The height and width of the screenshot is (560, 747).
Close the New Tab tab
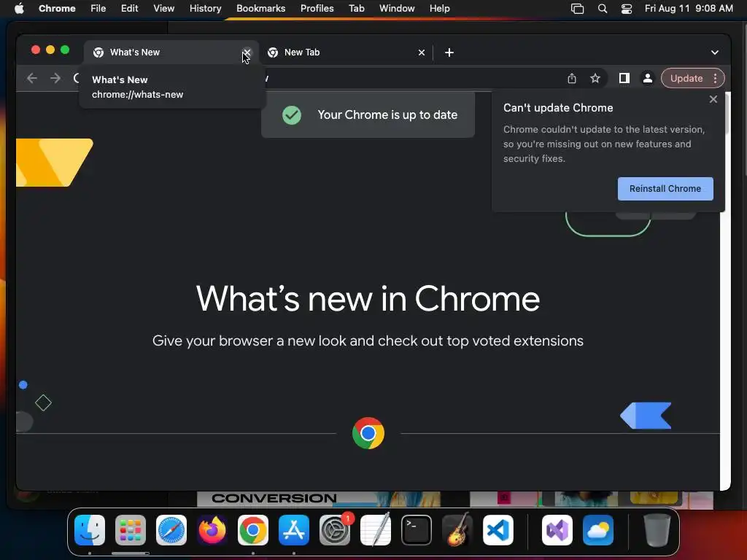point(421,52)
